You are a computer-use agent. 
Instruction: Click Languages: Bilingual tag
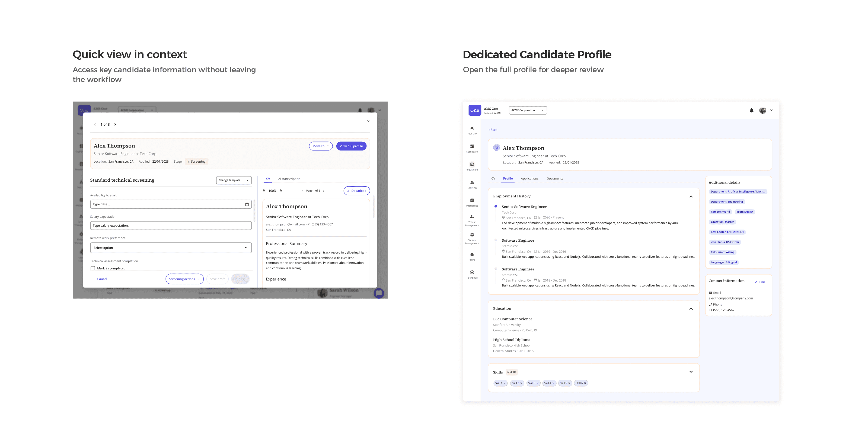pos(723,263)
